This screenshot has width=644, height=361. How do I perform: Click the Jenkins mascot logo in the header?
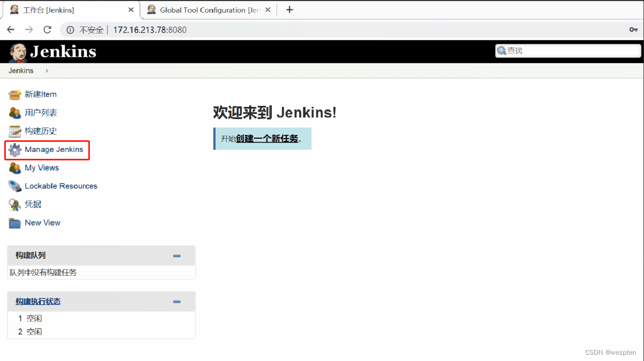pyautogui.click(x=18, y=51)
